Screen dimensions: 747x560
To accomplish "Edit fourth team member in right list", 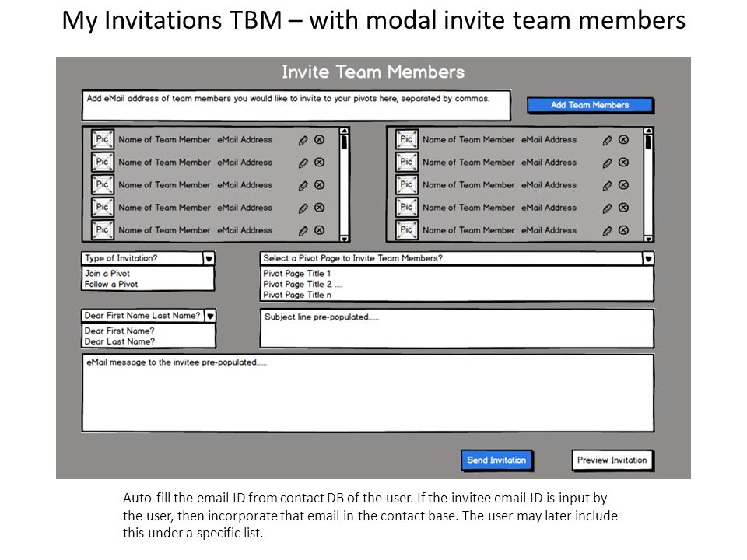I will tap(607, 208).
